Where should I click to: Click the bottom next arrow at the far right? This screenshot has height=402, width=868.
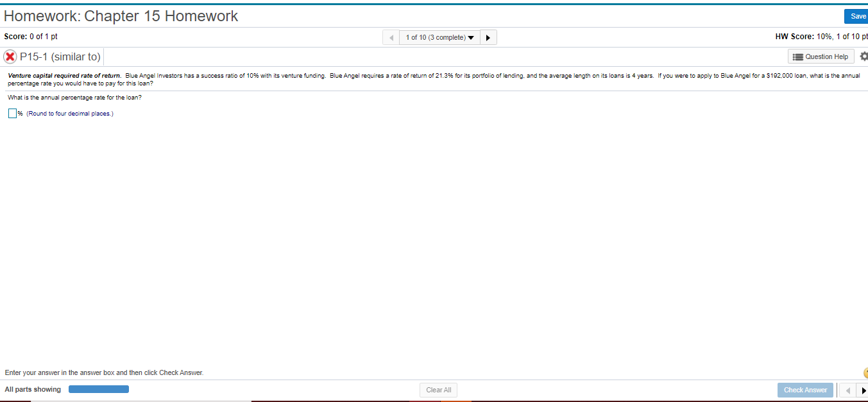point(863,390)
